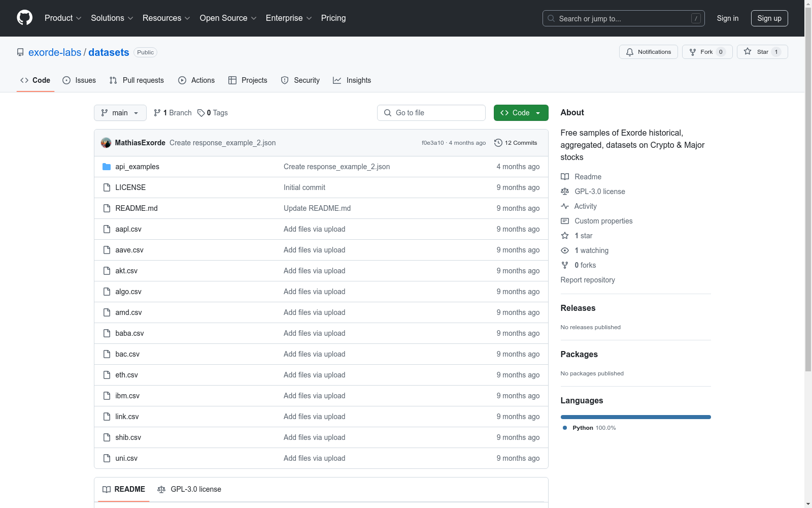Switch to the Actions tab
This screenshot has height=508, width=812.
pos(196,80)
